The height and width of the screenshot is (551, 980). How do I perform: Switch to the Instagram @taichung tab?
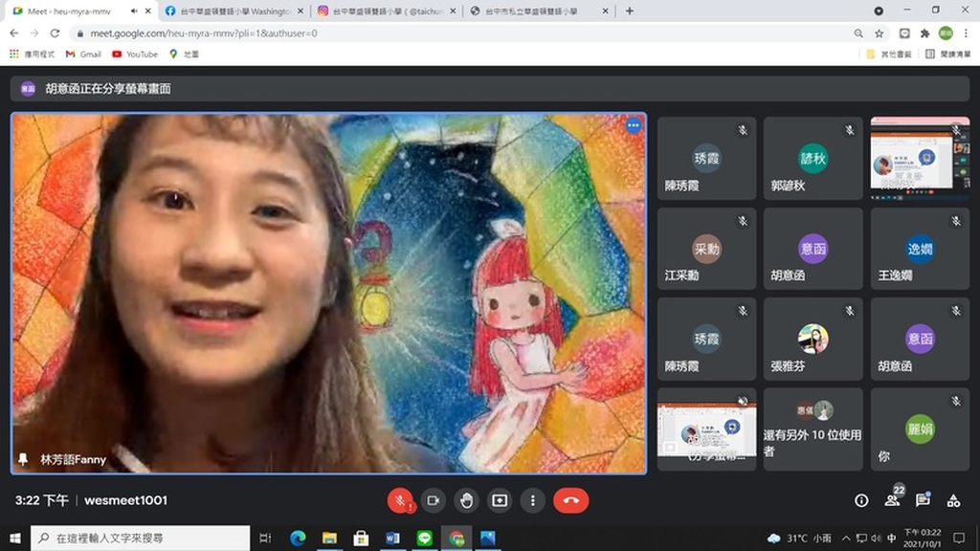click(x=388, y=11)
